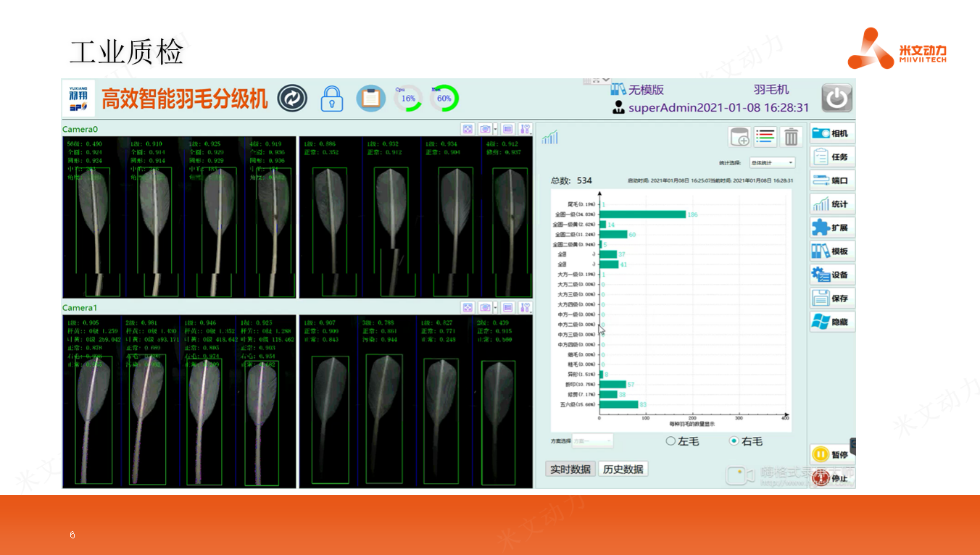Click the 总数: 534 total count text
This screenshot has width=980, height=555.
pyautogui.click(x=571, y=180)
